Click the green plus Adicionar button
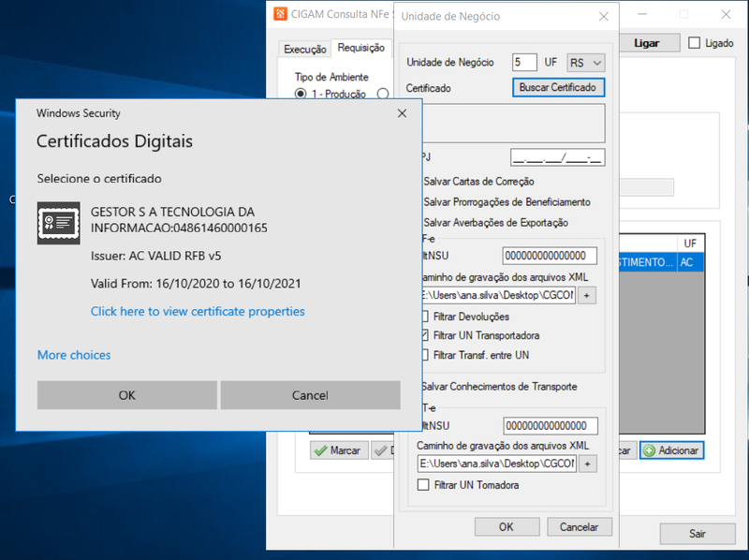The width and height of the screenshot is (749, 560). 671,450
